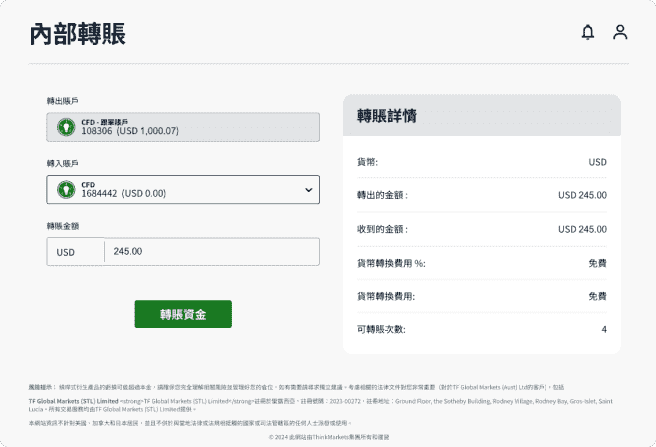
Task: Click the USD currency prefix box
Action: (66, 252)
